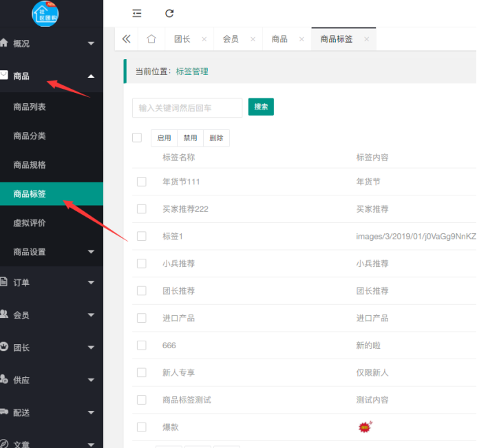477x448 pixels.
Task: Close the 商品标签 tab
Action: (x=366, y=39)
